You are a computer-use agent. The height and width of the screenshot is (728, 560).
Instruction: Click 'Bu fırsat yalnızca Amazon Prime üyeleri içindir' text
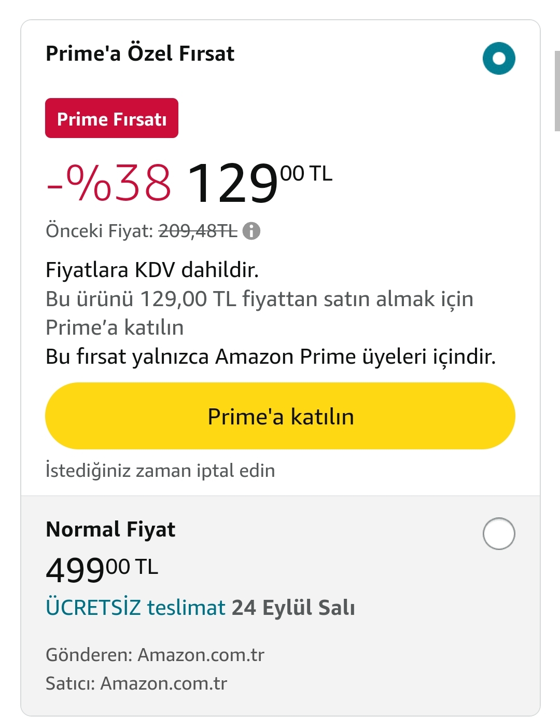tap(271, 356)
